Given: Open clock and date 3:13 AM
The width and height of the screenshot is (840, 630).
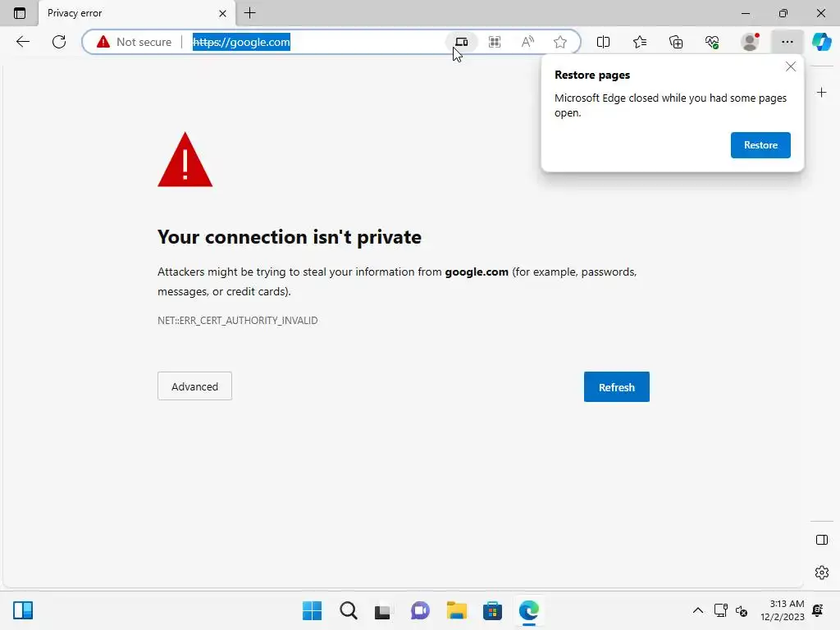Looking at the screenshot, I should tap(782, 610).
